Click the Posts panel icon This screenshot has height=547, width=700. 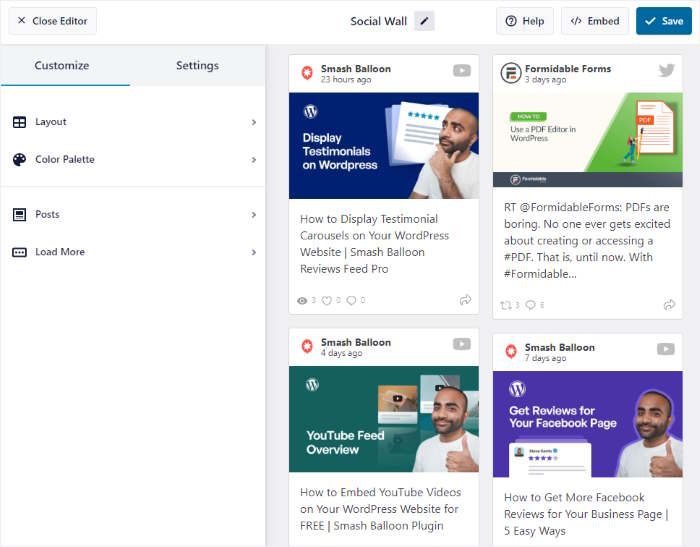pos(19,215)
